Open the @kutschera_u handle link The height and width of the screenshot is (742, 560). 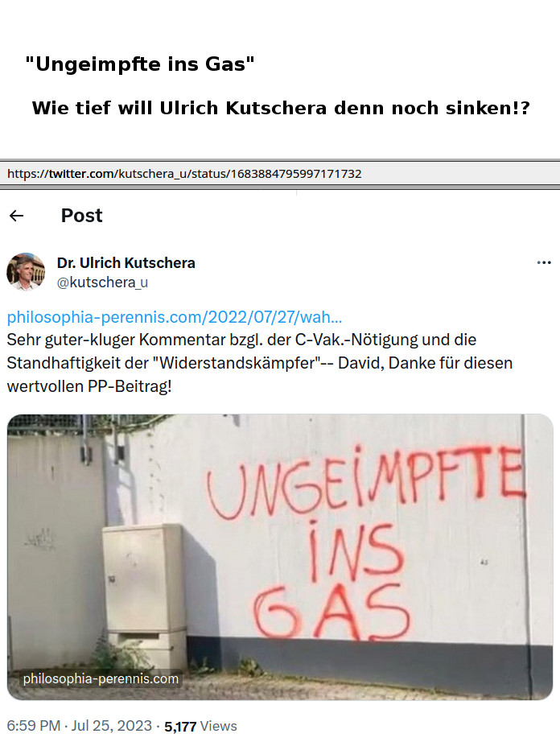coord(102,282)
